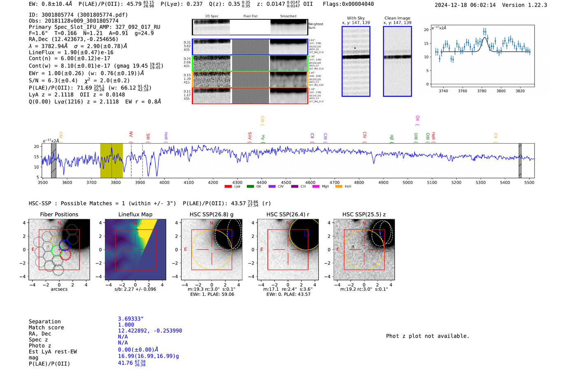576x392 pixels.
Task: Click the magenta MgII legend swatch
Action: coord(316,187)
